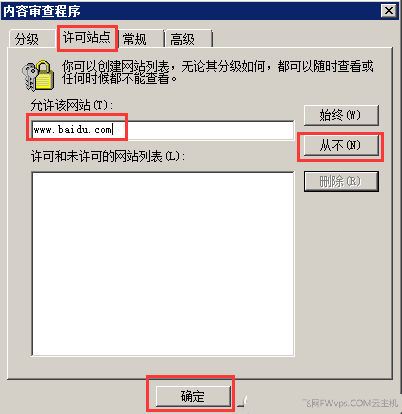Click the 从不(N) button
402x414 pixels.
coord(341,145)
